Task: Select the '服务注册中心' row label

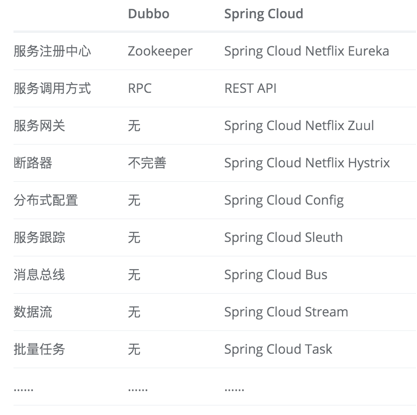Action: tap(52, 51)
